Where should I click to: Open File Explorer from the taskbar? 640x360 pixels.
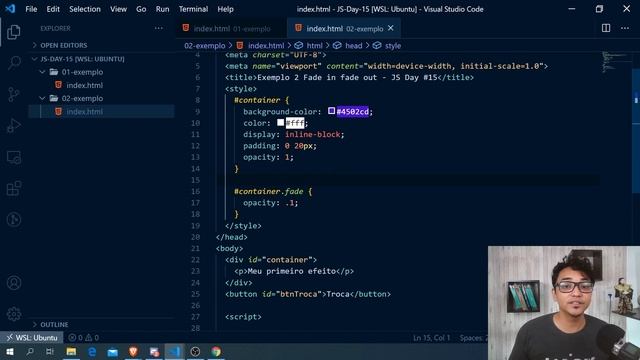point(71,351)
